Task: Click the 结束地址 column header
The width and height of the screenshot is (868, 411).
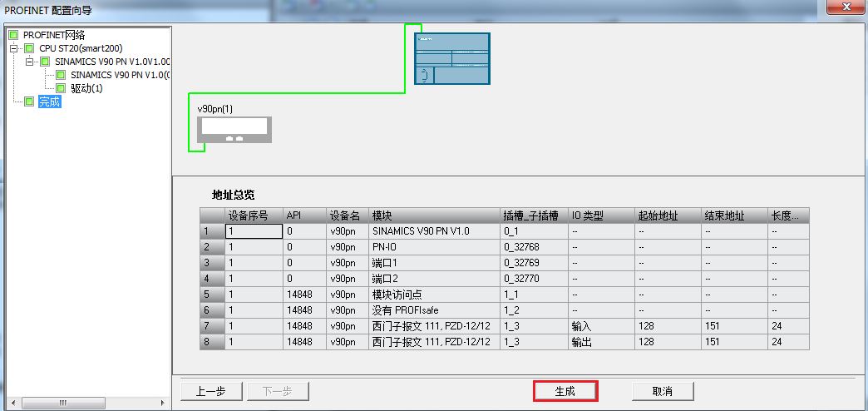Action: (x=734, y=215)
